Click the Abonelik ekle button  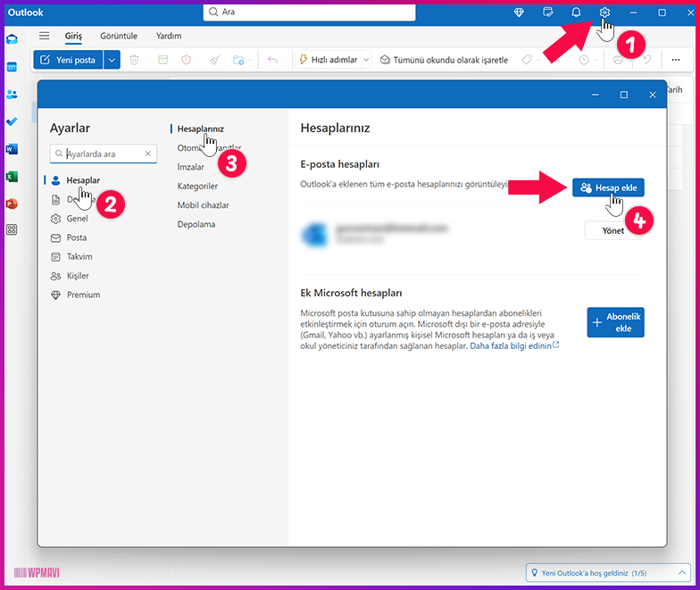tap(615, 322)
